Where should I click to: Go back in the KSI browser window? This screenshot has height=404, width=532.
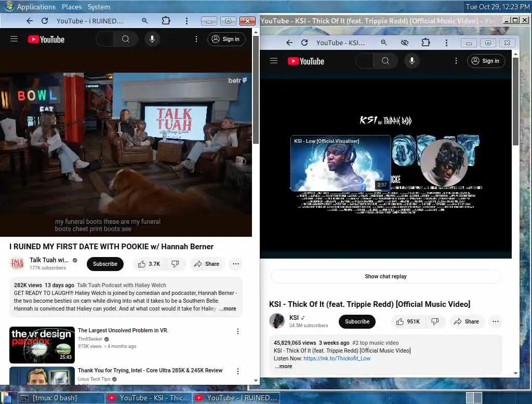(x=289, y=43)
